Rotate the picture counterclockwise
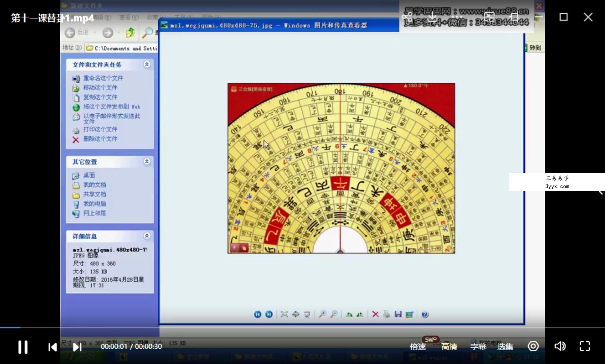The width and height of the screenshot is (605, 364). (360, 314)
